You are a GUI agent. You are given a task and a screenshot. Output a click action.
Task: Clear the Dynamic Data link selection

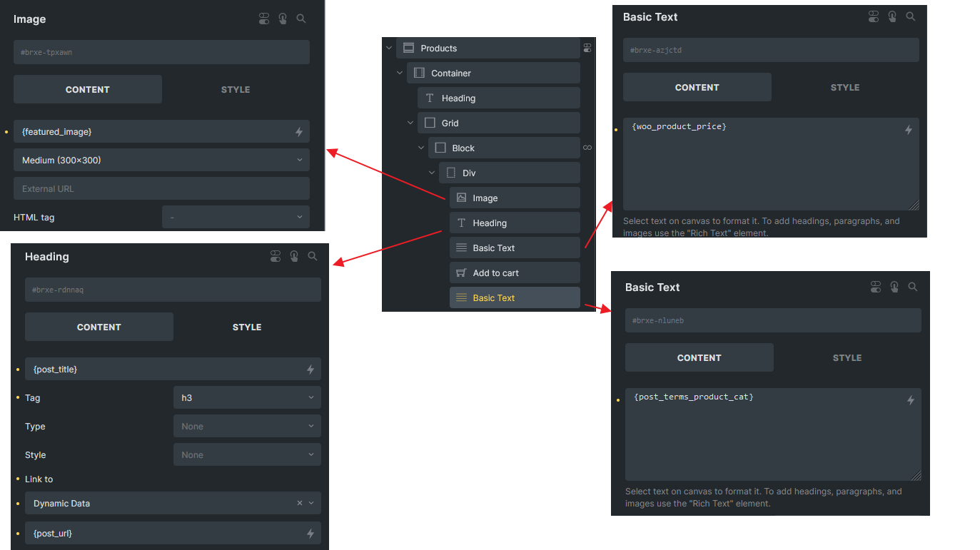pyautogui.click(x=300, y=504)
